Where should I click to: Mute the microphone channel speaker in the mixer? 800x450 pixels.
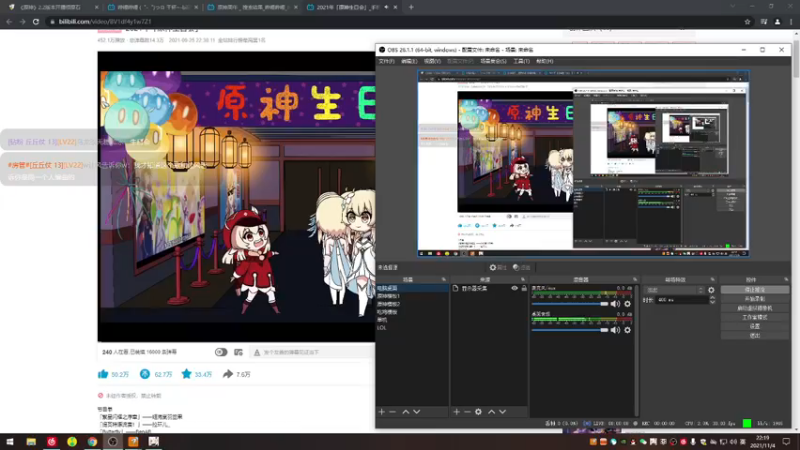tap(615, 304)
